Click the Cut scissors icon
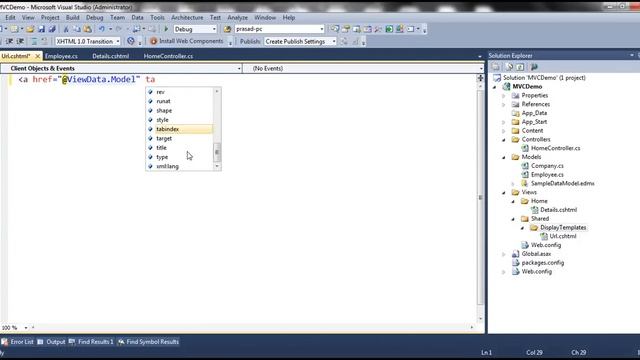The width and height of the screenshot is (640, 360). click(66, 29)
